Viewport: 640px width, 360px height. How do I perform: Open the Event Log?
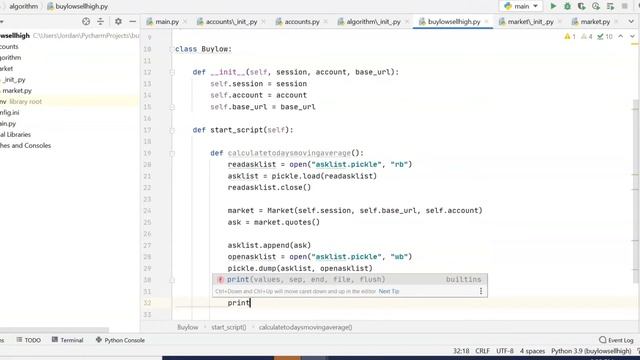(x=616, y=340)
